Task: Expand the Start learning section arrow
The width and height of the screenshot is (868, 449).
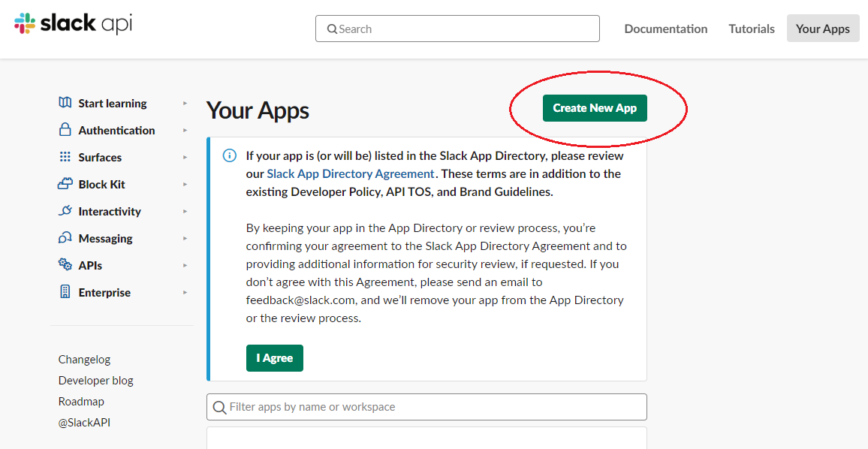Action: point(185,103)
